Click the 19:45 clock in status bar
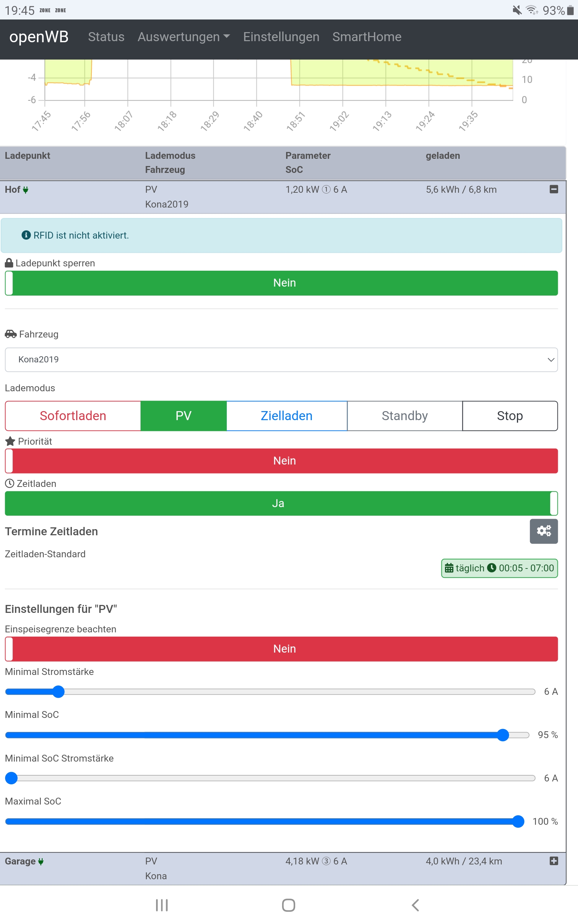 (20, 10)
